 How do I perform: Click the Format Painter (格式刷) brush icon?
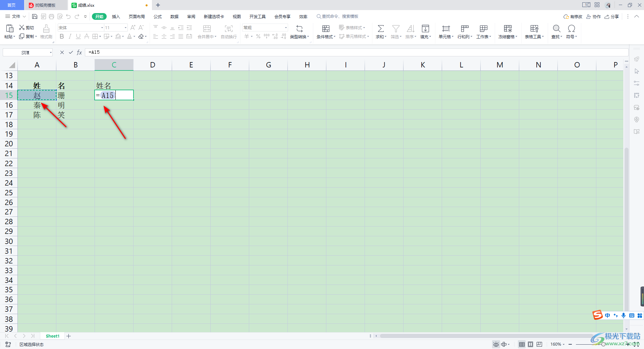click(x=46, y=28)
